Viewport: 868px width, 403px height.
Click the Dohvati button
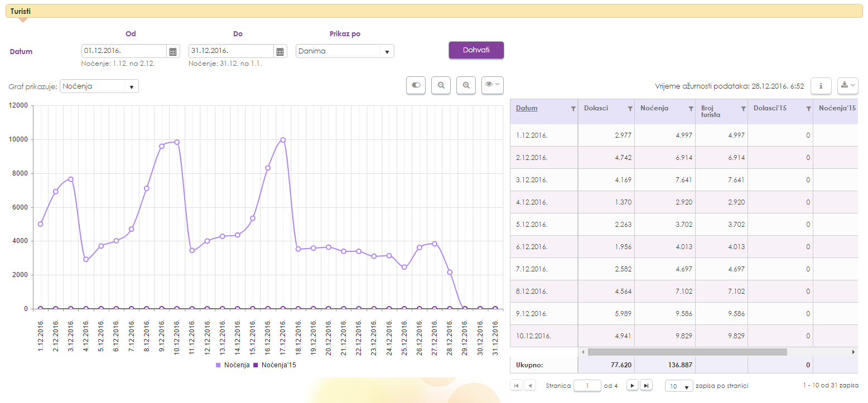click(476, 50)
